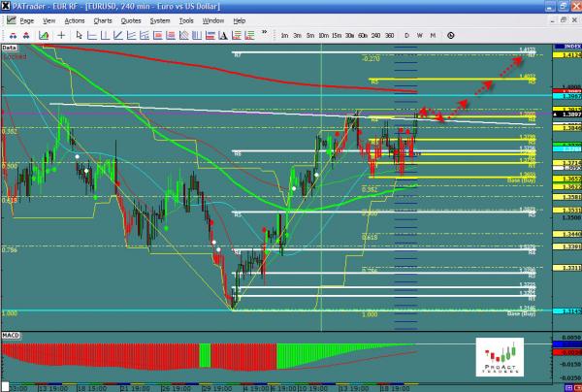
Task: Select the arrow pointer tool
Action: 80,35
